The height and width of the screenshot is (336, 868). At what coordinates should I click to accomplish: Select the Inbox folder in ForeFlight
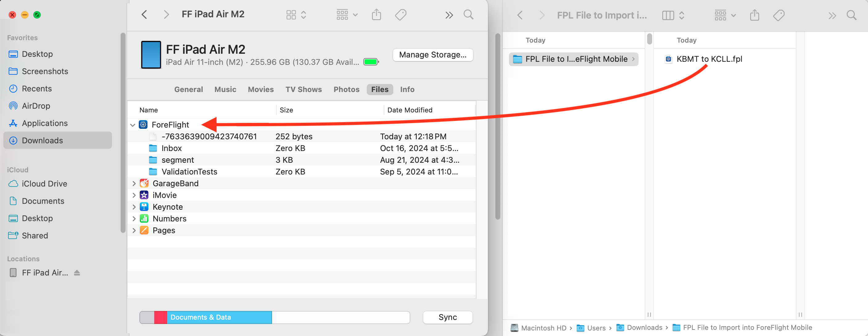(x=302, y=149)
